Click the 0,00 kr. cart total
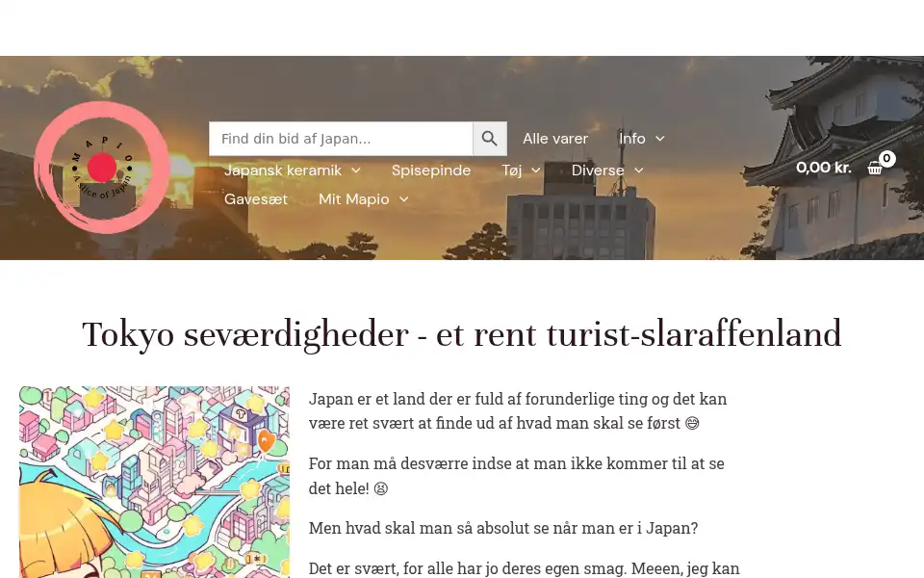This screenshot has width=924, height=578. point(824,168)
